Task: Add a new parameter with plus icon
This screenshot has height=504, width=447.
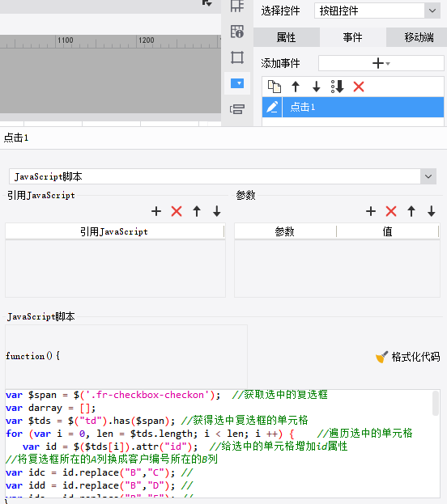Action: click(x=371, y=211)
